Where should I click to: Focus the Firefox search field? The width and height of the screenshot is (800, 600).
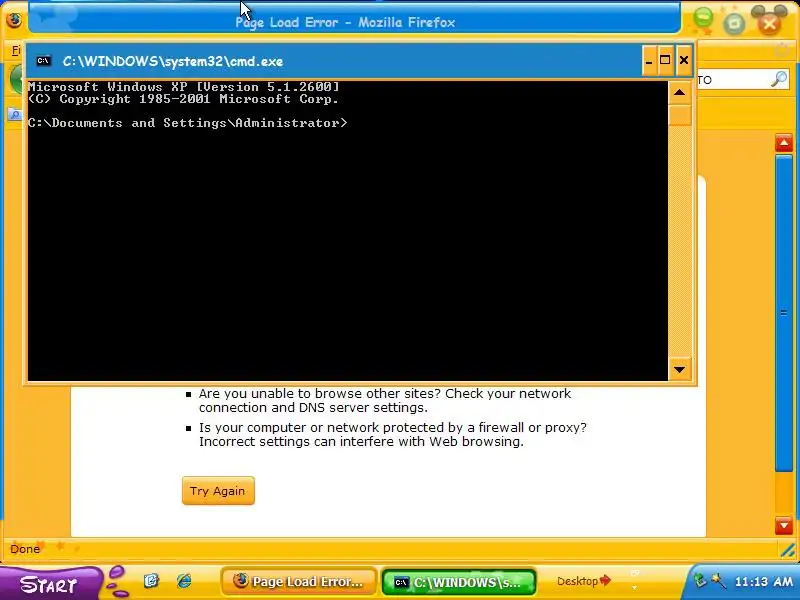[733, 80]
